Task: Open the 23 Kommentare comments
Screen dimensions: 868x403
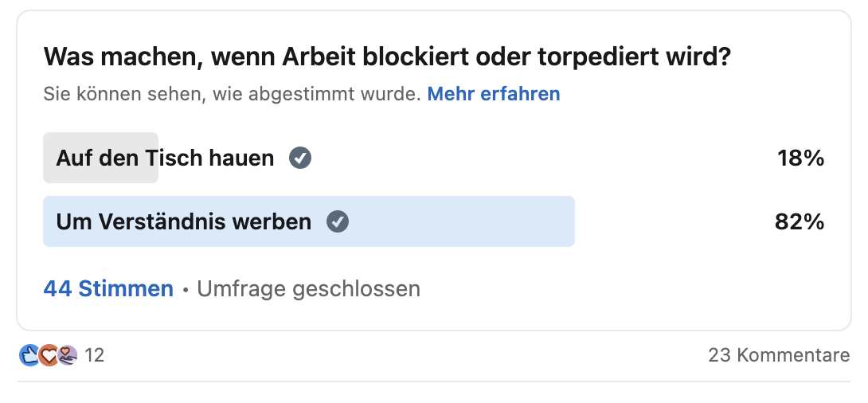Action: tap(779, 355)
